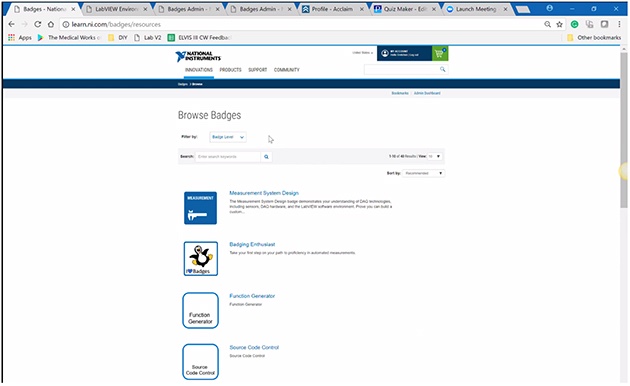
Task: Open the Badging Enthusiast badge link
Action: (x=252, y=245)
